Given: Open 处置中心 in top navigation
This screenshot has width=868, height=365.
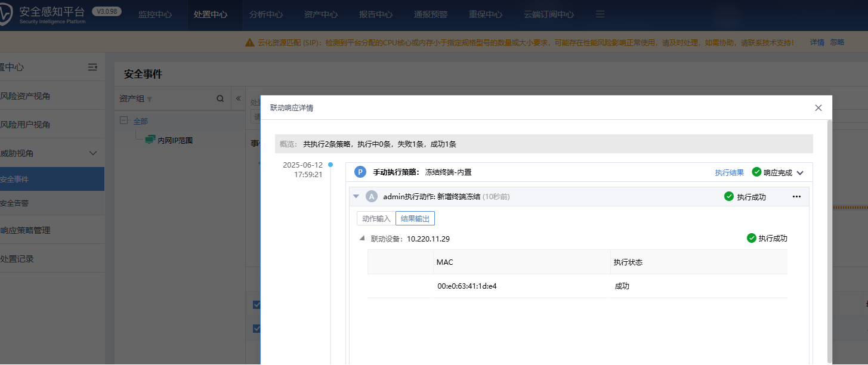Looking at the screenshot, I should point(211,14).
